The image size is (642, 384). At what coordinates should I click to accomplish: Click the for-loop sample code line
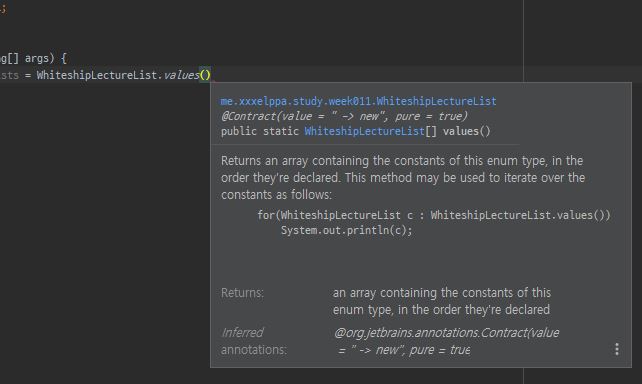click(434, 215)
